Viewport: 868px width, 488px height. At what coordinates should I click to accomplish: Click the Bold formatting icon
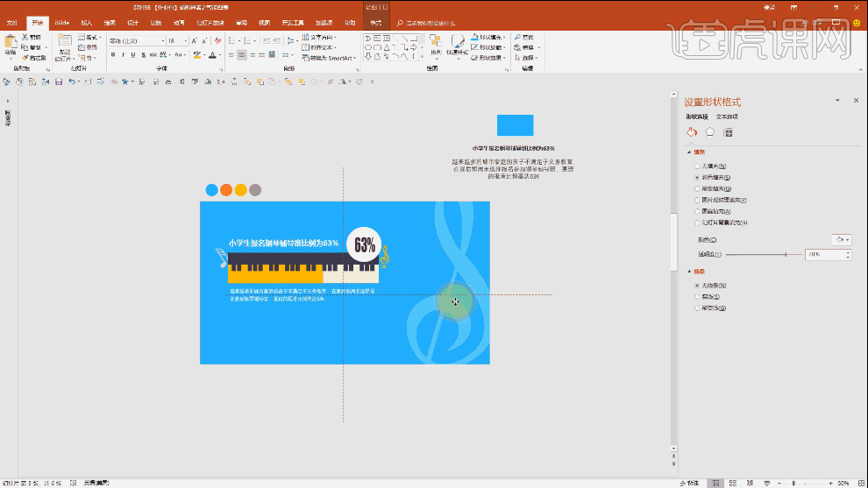[113, 54]
